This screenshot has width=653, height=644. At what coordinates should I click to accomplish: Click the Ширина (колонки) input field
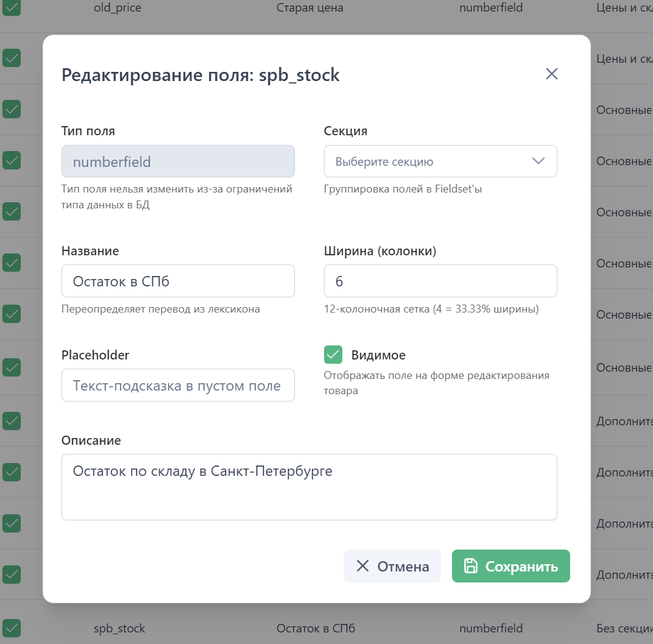[440, 281]
